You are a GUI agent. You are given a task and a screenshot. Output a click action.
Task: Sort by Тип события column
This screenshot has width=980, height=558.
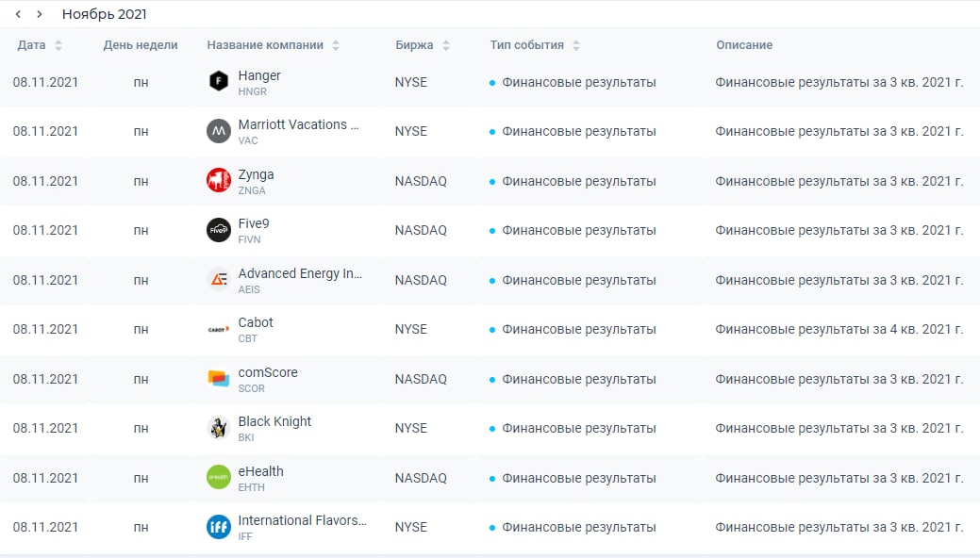(576, 45)
